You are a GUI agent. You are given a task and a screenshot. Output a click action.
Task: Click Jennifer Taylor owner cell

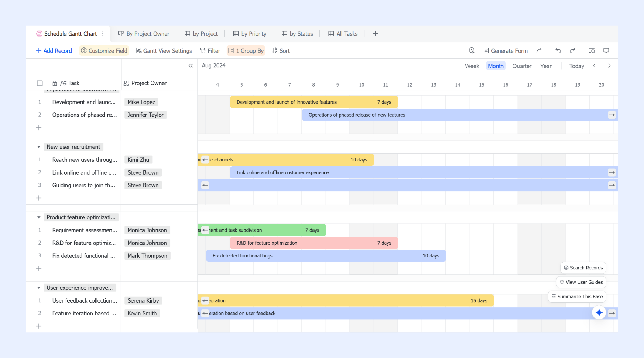[x=145, y=115]
